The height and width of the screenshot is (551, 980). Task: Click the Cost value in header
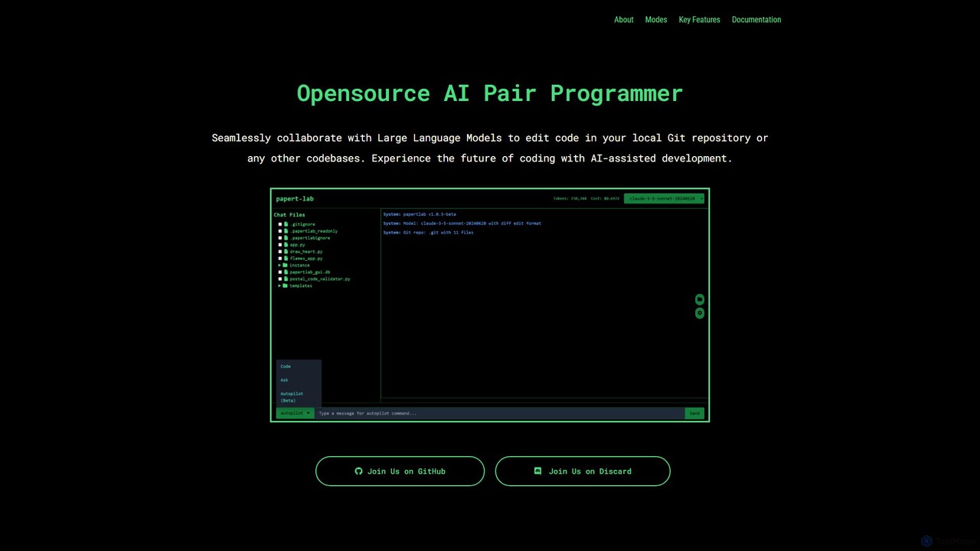point(605,198)
